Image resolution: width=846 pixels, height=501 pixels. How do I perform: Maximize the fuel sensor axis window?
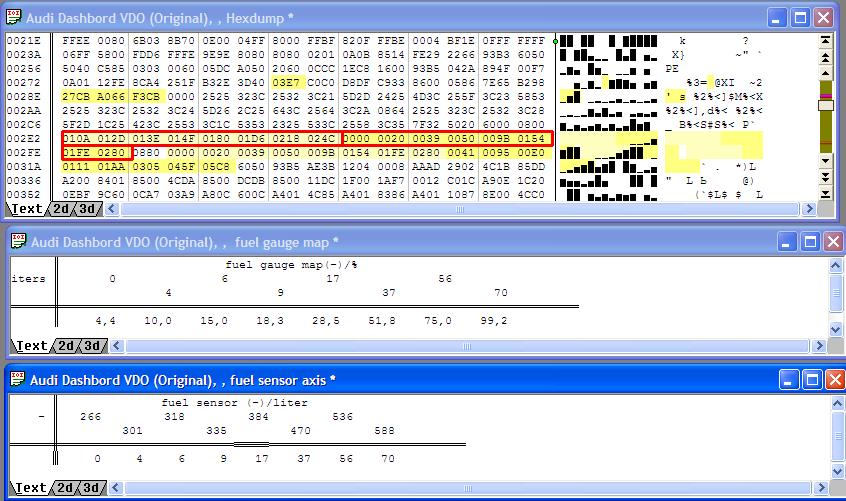pos(810,380)
